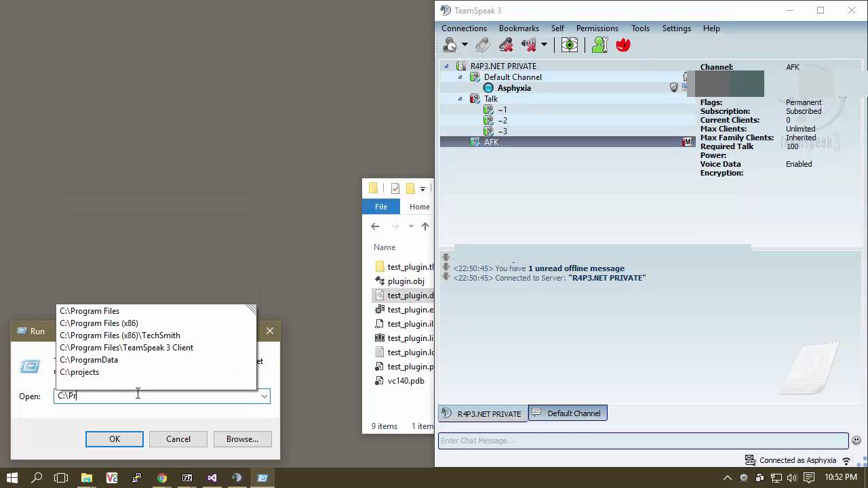
Task: Switch to the Default Channel chat tab
Action: pyautogui.click(x=568, y=413)
